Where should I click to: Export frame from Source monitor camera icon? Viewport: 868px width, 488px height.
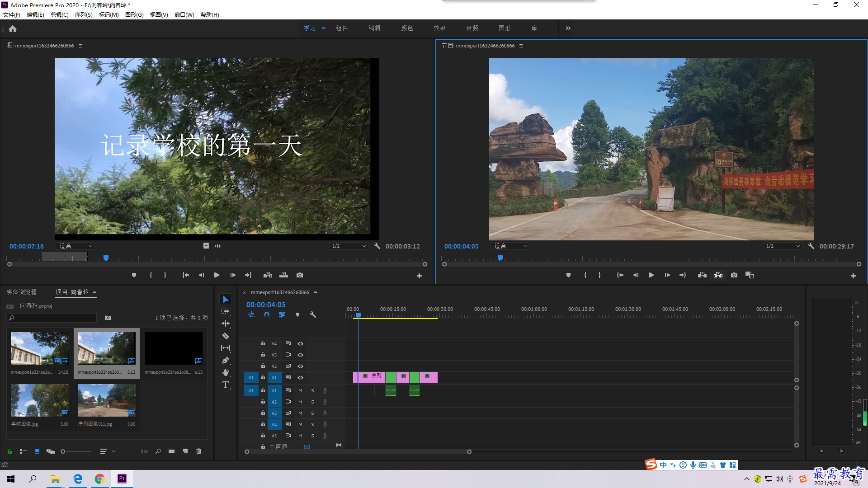(300, 275)
